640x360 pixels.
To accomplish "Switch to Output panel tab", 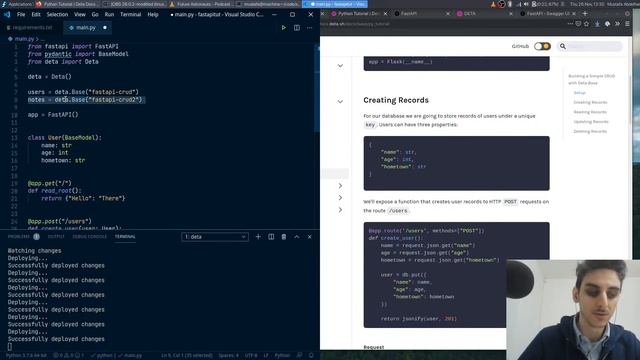I will pyautogui.click(x=56, y=237).
